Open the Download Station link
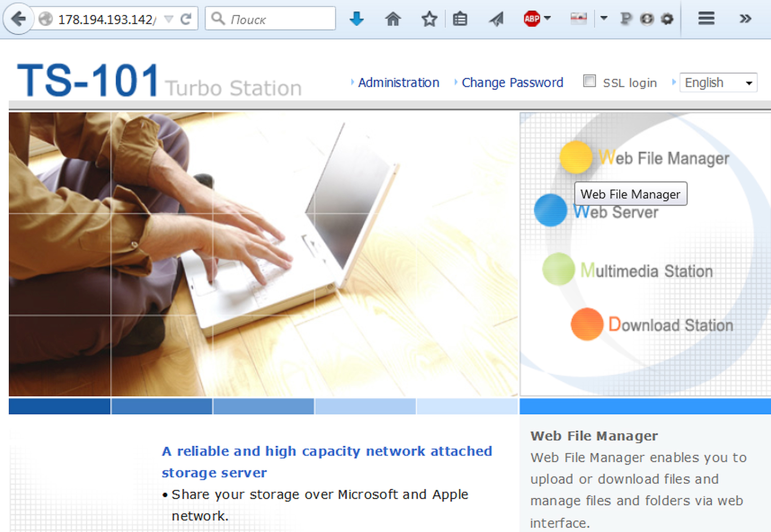Image resolution: width=771 pixels, height=532 pixels. 670,324
